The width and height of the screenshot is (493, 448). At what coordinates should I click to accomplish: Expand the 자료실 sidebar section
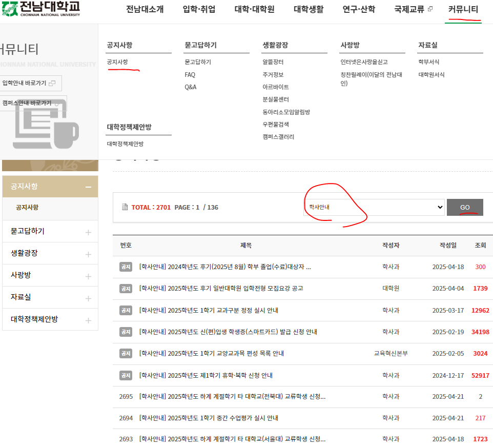coord(88,298)
